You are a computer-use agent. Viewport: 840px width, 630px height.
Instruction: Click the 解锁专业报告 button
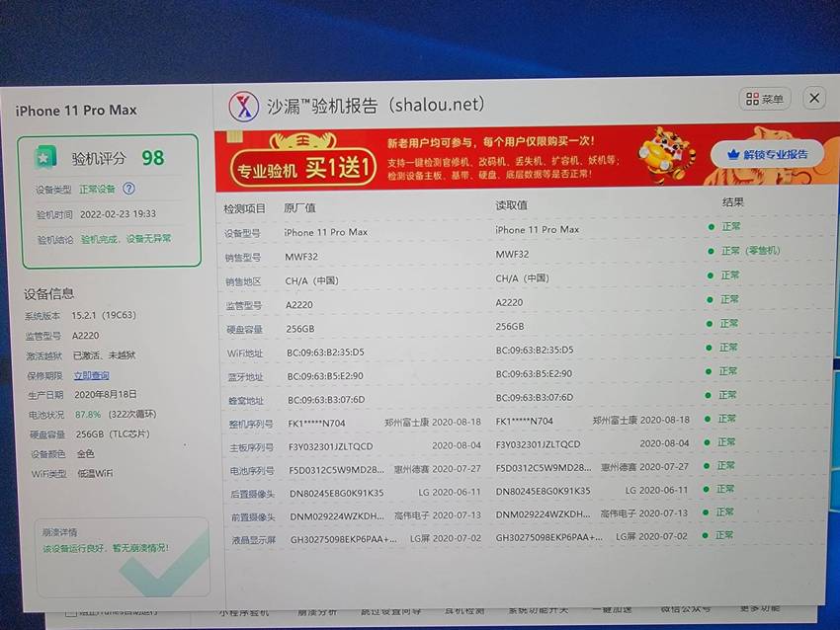coord(767,155)
